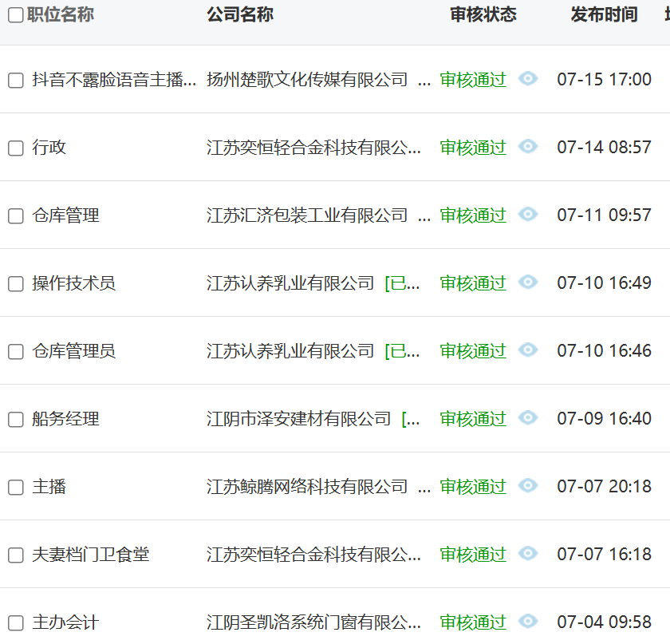Click company 江阴市泽安建材有限公司

click(x=298, y=419)
